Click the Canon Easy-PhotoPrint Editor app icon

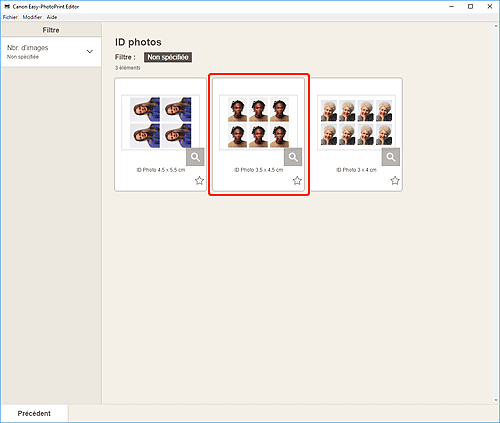tap(7, 6)
